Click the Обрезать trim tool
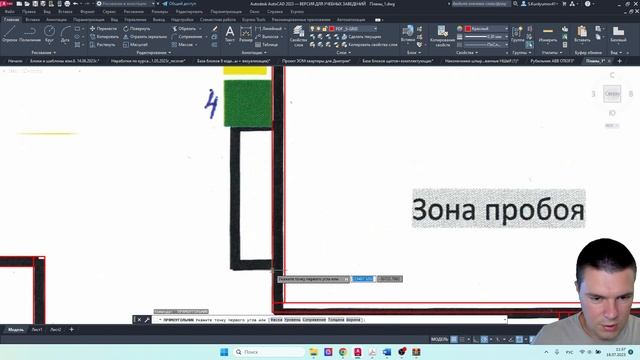This screenshot has height=360, width=640. (x=184, y=29)
